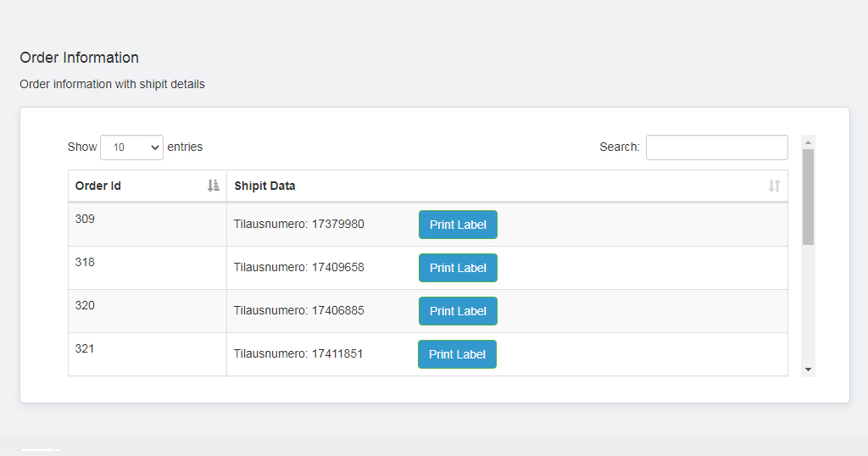Select order id 321 cell

coord(147,354)
